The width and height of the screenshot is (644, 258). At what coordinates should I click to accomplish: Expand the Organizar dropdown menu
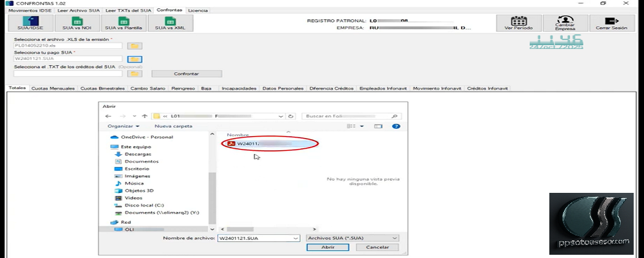[124, 126]
